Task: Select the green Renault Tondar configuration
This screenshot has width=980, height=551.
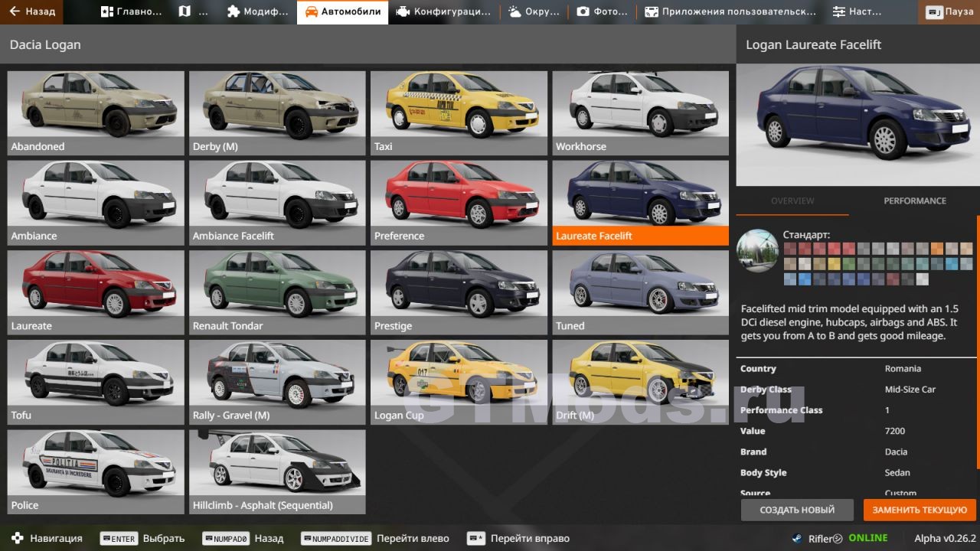Action: (277, 292)
